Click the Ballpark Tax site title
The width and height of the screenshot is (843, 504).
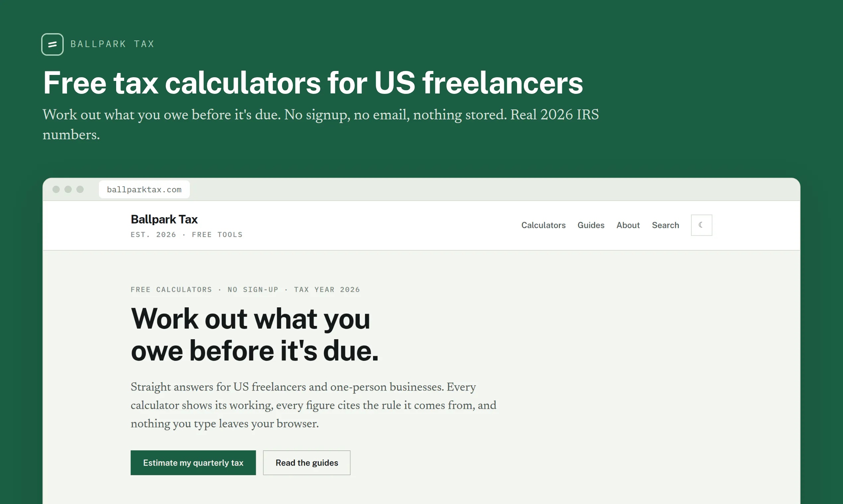164,219
